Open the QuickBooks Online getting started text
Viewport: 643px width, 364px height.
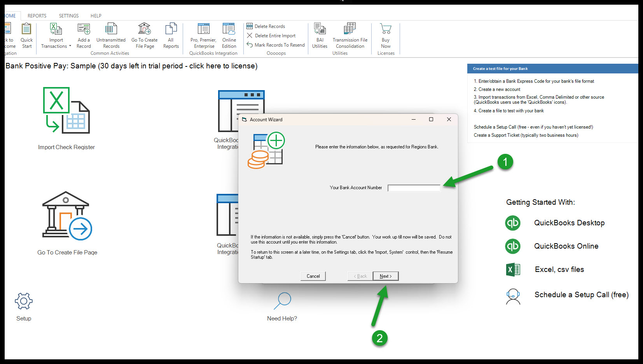566,246
